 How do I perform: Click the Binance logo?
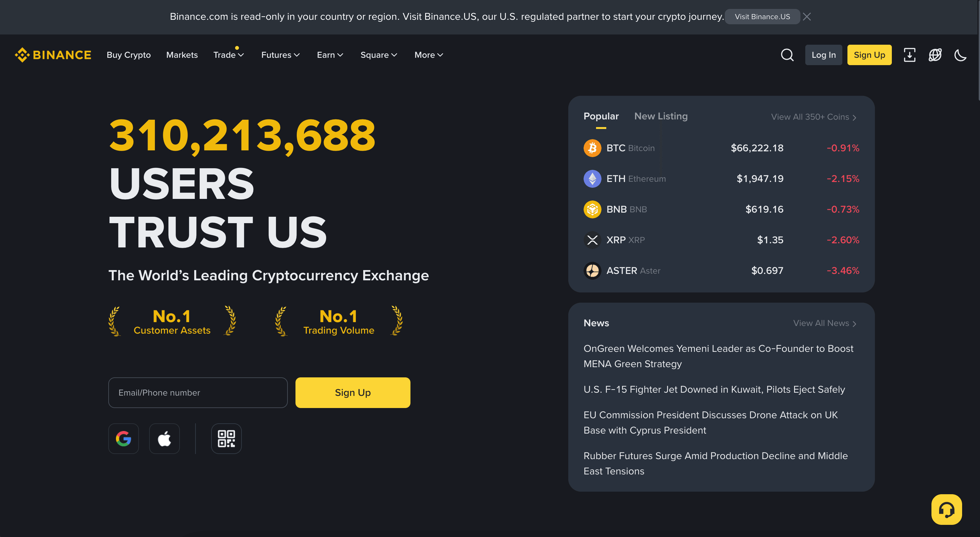click(x=53, y=55)
